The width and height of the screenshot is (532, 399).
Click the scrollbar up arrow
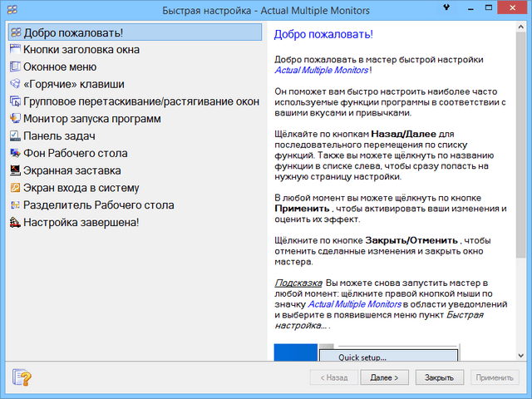point(521,27)
